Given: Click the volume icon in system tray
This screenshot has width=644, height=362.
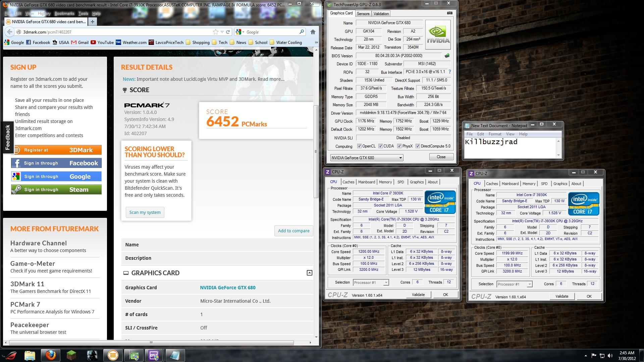Looking at the screenshot, I should [610, 356].
